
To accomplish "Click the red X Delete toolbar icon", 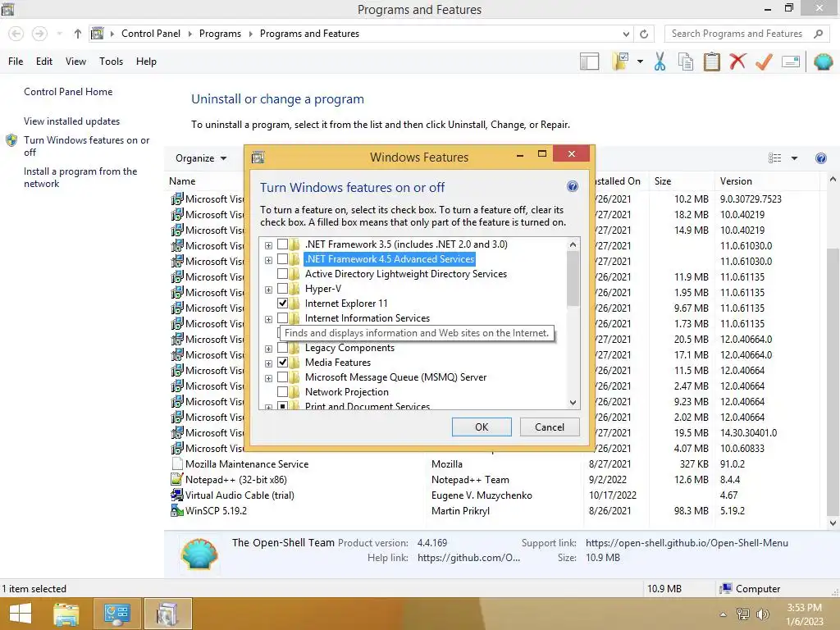I will [x=737, y=61].
